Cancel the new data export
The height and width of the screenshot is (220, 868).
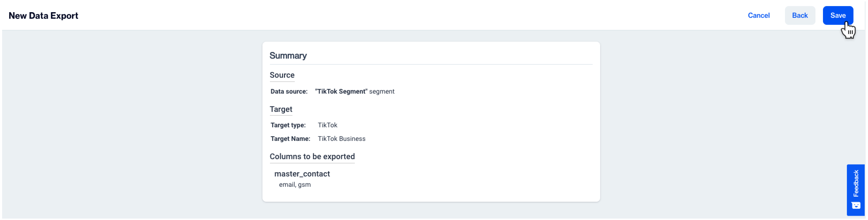click(758, 15)
